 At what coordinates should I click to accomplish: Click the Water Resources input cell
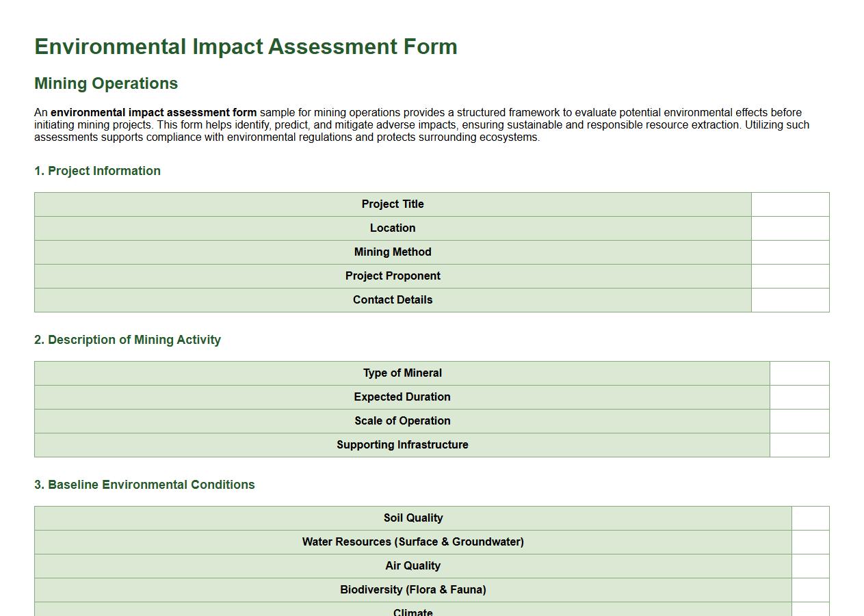coord(810,541)
